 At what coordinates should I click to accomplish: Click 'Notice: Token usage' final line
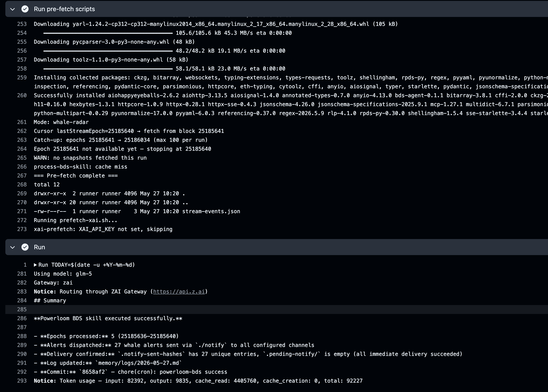tap(198, 381)
